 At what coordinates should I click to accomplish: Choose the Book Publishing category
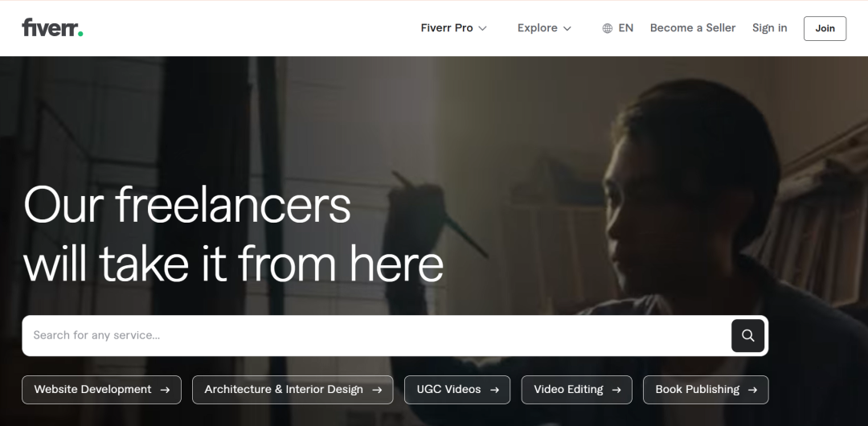point(706,390)
